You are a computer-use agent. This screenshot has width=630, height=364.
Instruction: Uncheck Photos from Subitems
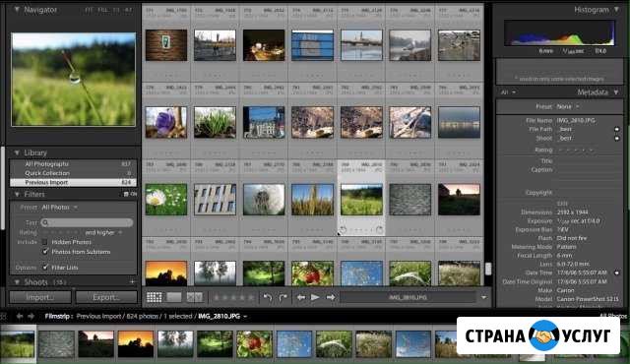coord(45,252)
